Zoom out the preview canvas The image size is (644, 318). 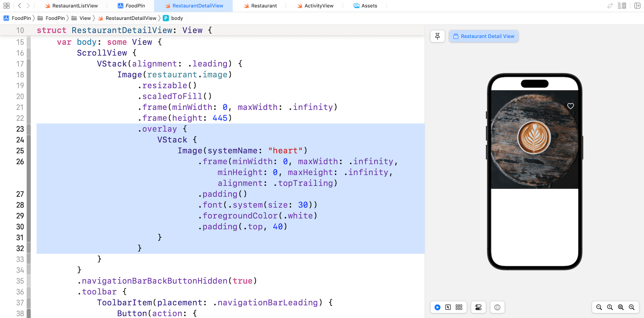click(599, 307)
